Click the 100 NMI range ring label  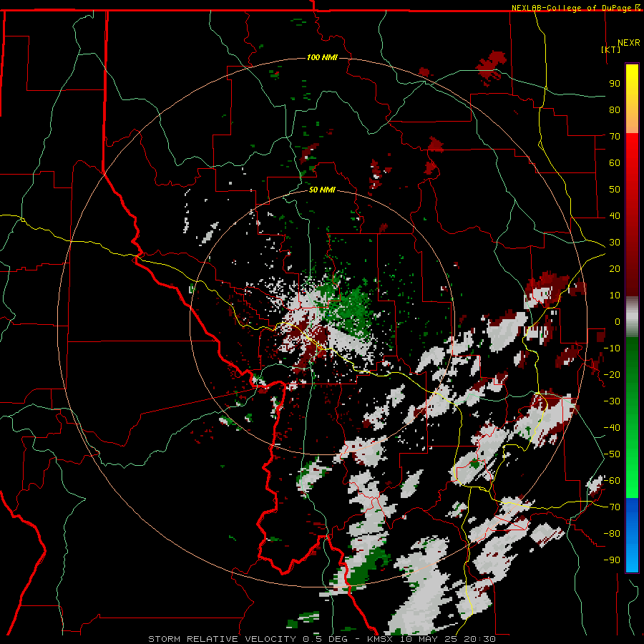coord(322,57)
